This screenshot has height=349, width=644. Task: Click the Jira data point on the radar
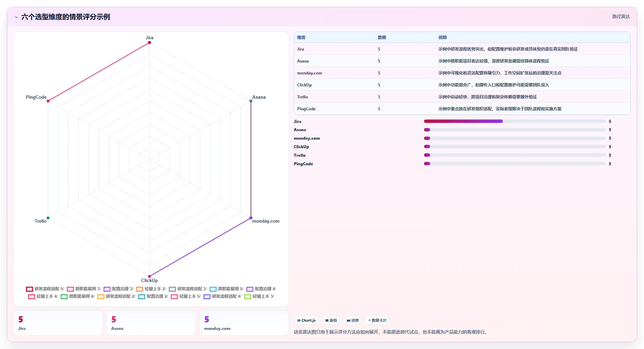click(x=149, y=42)
